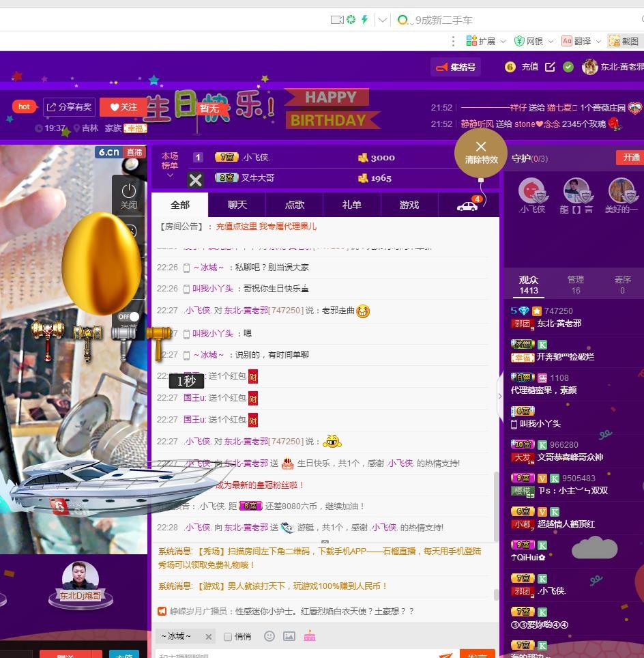Select 麦序 0 tab
644x658 pixels.
[623, 285]
